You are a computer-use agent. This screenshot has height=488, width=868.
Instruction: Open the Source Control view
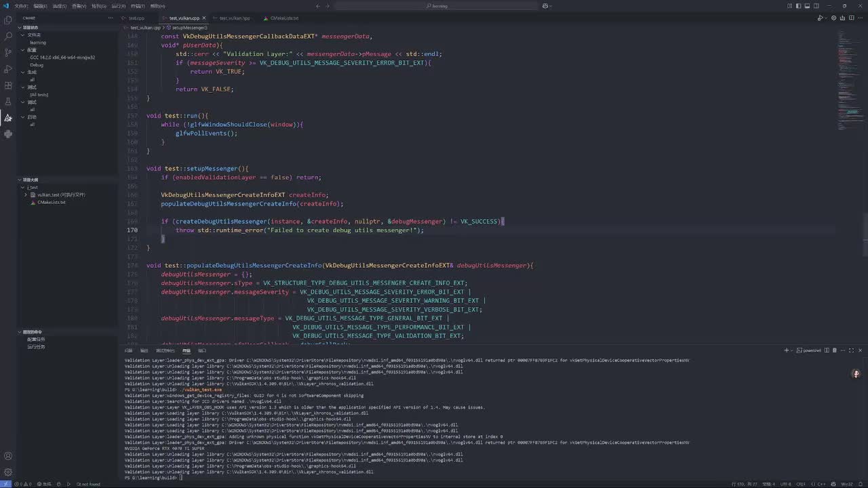[8, 52]
